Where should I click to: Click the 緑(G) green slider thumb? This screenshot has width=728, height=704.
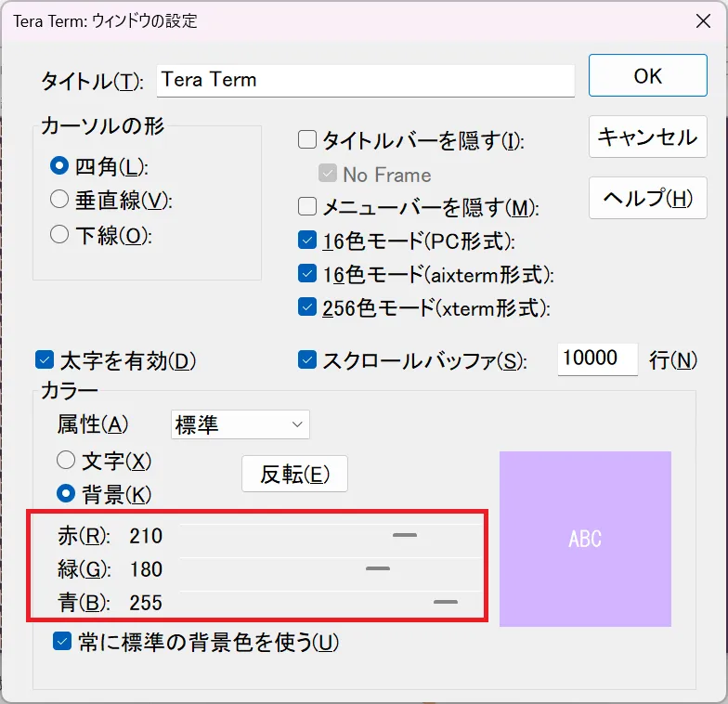coord(377,568)
